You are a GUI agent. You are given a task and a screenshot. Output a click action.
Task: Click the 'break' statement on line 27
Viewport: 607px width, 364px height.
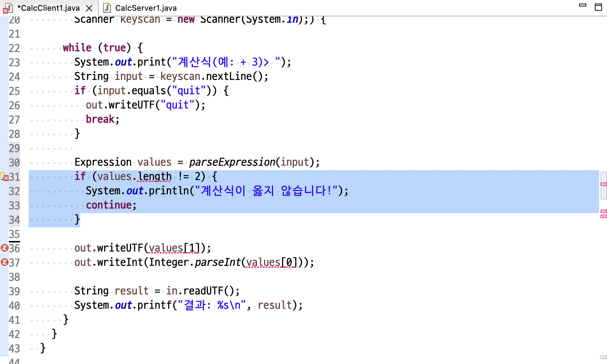coord(100,119)
